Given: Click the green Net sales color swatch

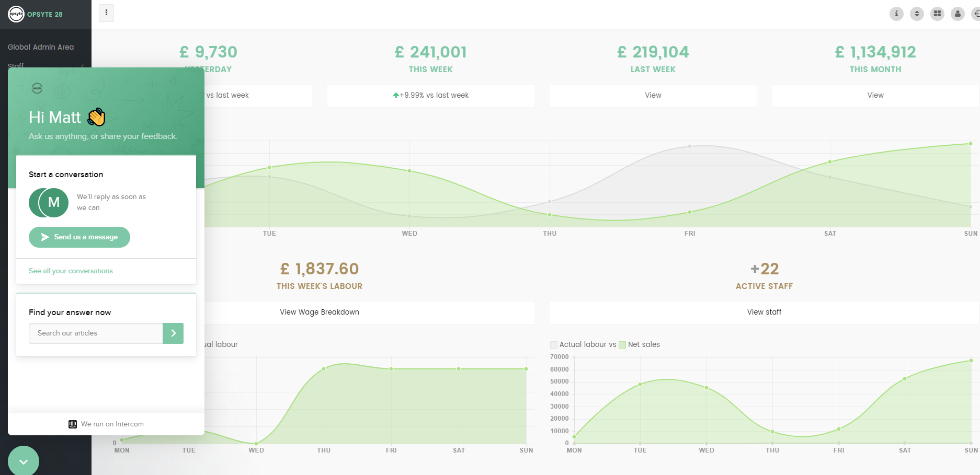Looking at the screenshot, I should 622,345.
